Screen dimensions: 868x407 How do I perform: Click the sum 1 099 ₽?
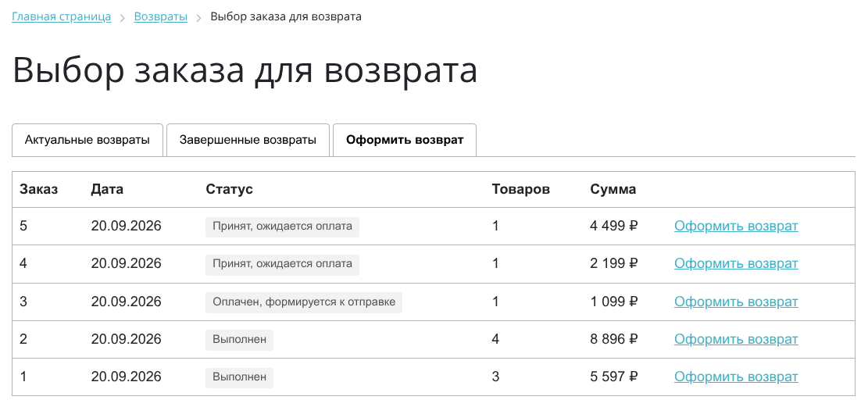[614, 302]
